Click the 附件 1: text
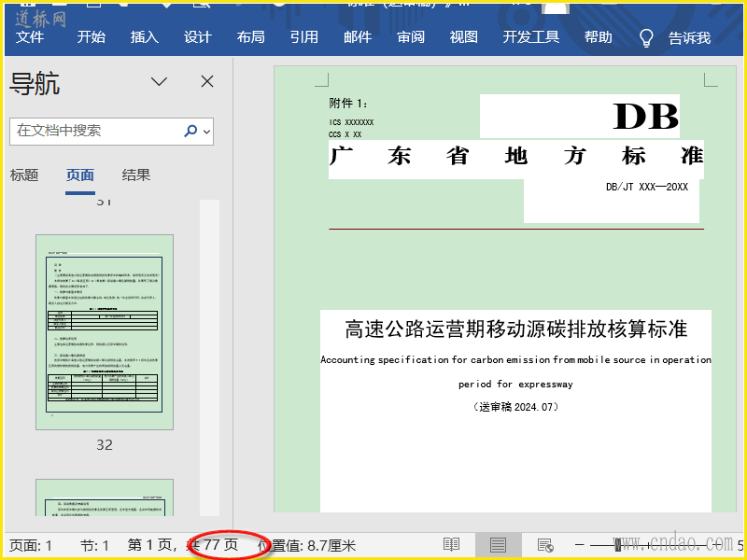 point(348,103)
